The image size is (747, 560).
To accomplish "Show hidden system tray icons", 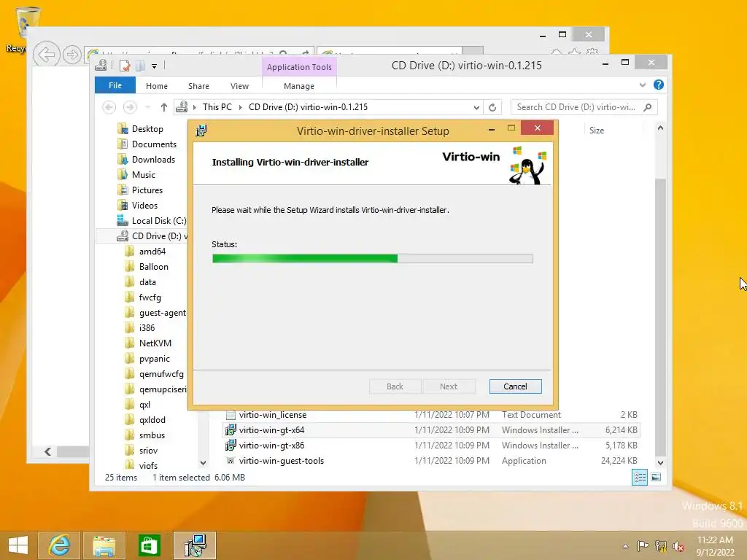I will click(625, 545).
